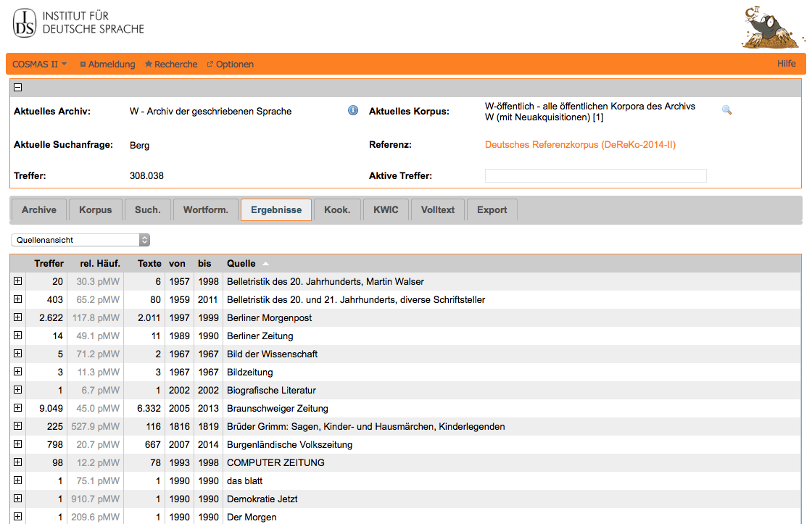
Task: Click the source name Biografische Literatur
Action: (271, 391)
